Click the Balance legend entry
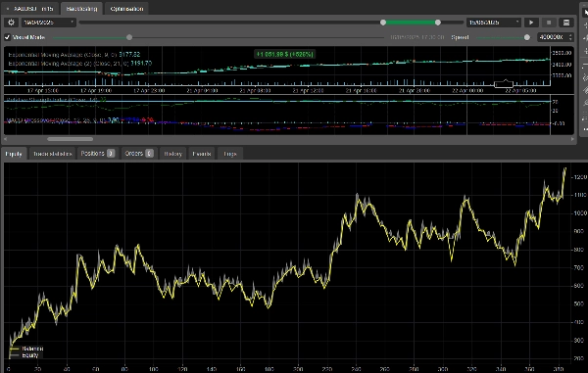Image resolution: width=588 pixels, height=373 pixels. point(26,349)
